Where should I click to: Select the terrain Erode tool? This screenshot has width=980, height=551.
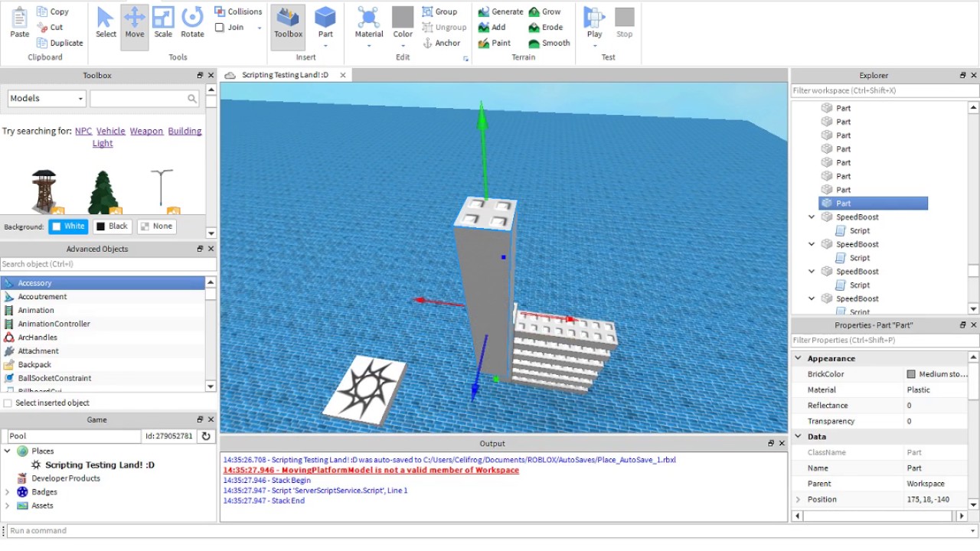click(545, 28)
